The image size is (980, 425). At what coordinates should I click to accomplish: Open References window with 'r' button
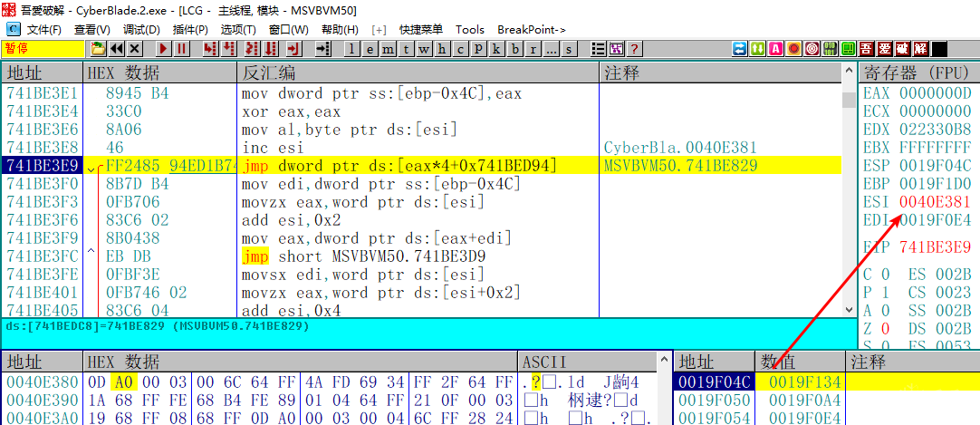533,49
